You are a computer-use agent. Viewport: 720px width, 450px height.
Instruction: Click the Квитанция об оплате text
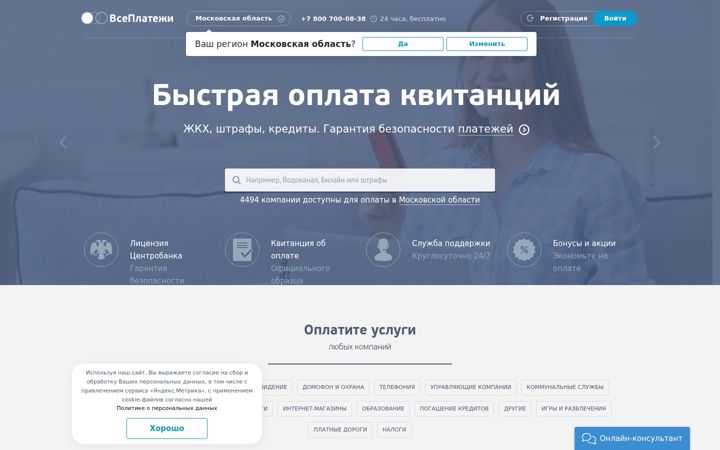(298, 249)
